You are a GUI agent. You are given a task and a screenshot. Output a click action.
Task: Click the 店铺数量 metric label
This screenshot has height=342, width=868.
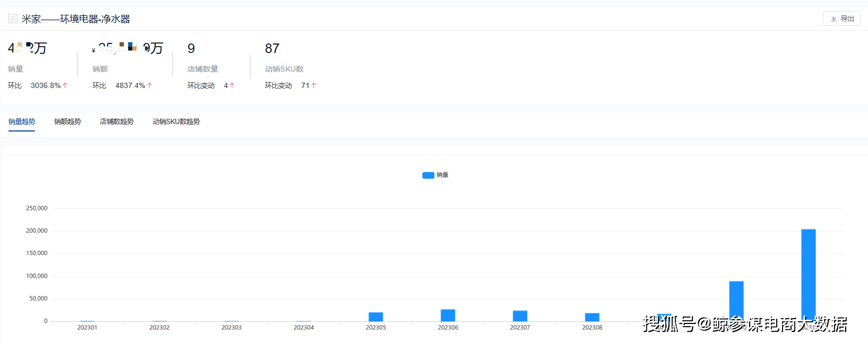coord(203,69)
